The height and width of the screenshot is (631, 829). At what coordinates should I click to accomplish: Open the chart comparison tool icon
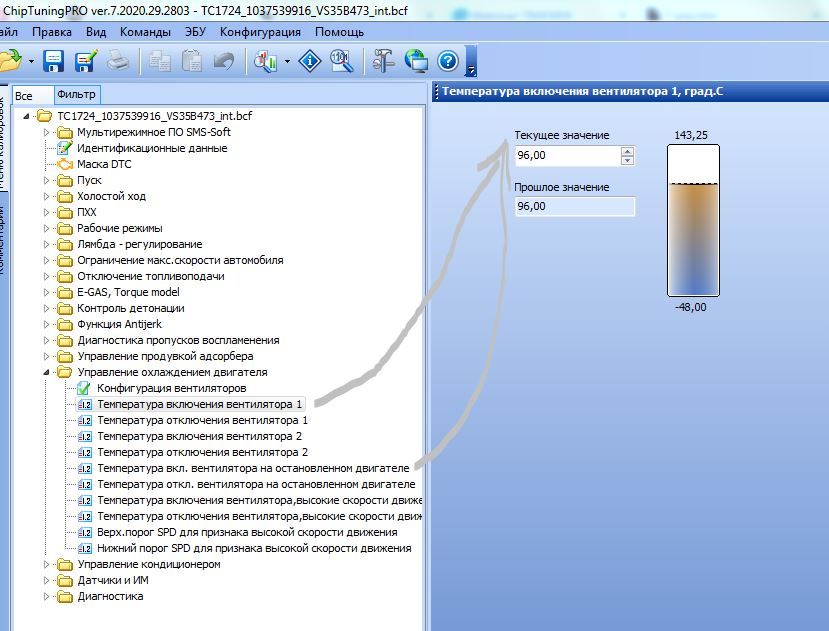pyautogui.click(x=266, y=61)
